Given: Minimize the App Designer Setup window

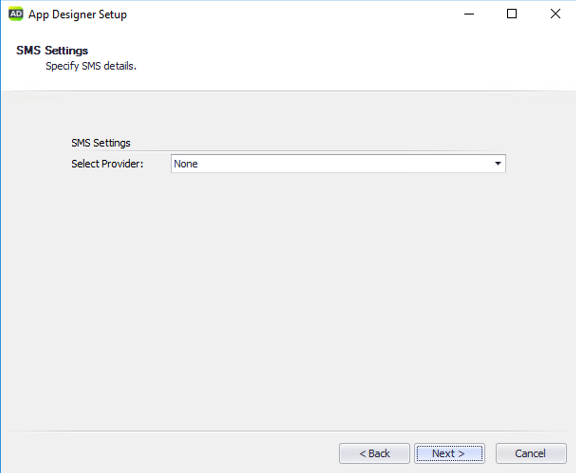Looking at the screenshot, I should [x=469, y=14].
